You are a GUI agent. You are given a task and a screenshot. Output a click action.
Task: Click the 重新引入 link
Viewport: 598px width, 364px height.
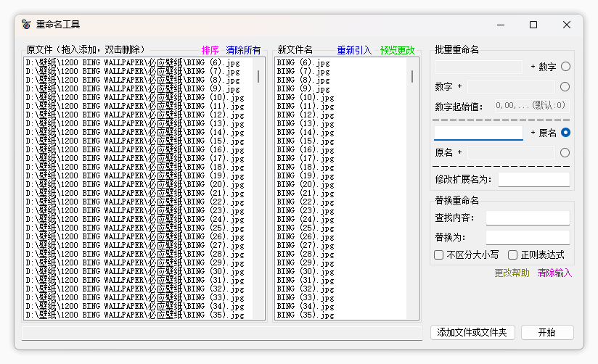click(x=353, y=51)
